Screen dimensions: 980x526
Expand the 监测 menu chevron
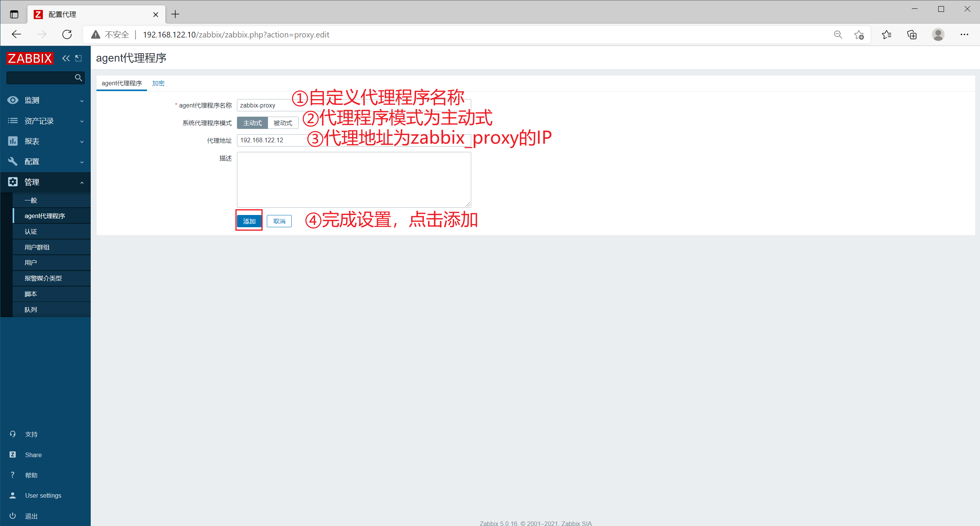pyautogui.click(x=82, y=101)
